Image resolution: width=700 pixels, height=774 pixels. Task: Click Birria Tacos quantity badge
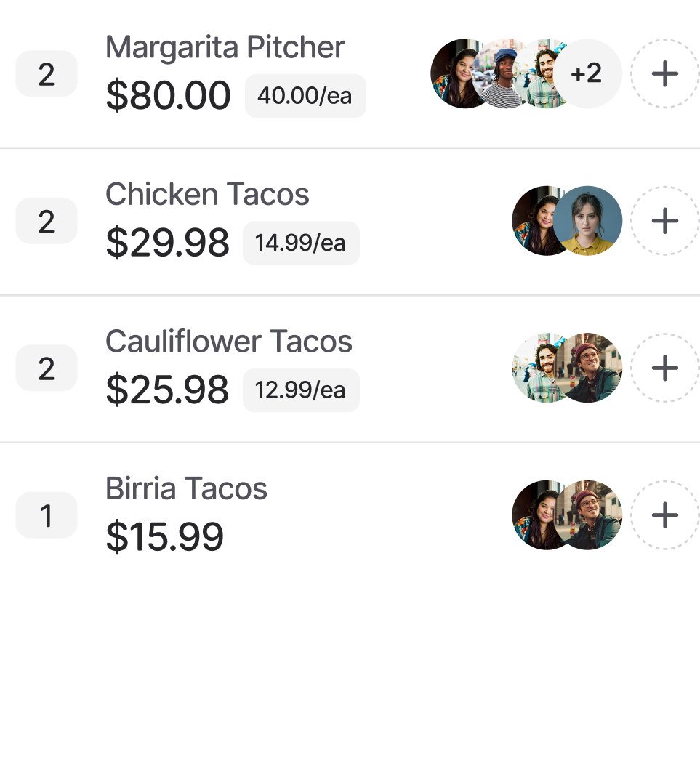47,515
